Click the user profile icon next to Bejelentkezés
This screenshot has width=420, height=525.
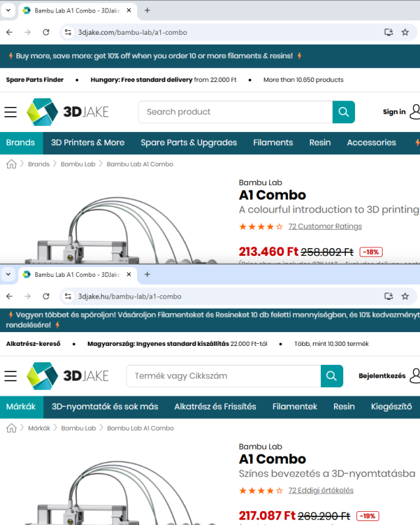point(415,376)
